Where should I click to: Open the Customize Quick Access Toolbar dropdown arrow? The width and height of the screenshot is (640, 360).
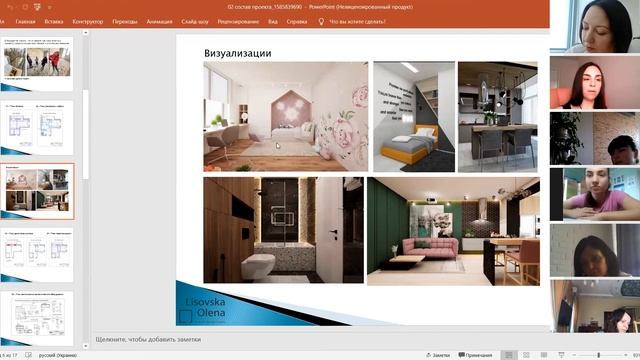tap(50, 7)
